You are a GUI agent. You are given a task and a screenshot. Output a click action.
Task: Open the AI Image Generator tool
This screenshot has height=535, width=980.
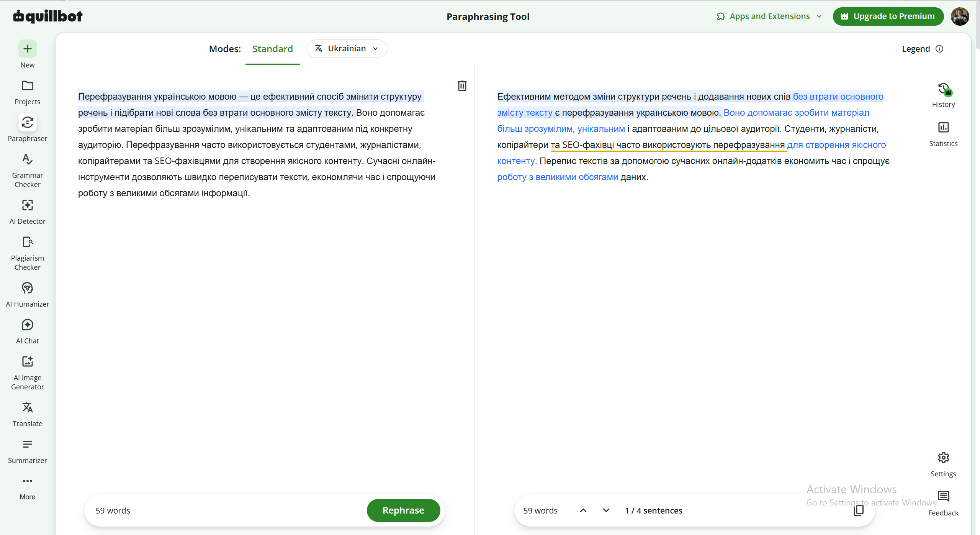point(28,373)
